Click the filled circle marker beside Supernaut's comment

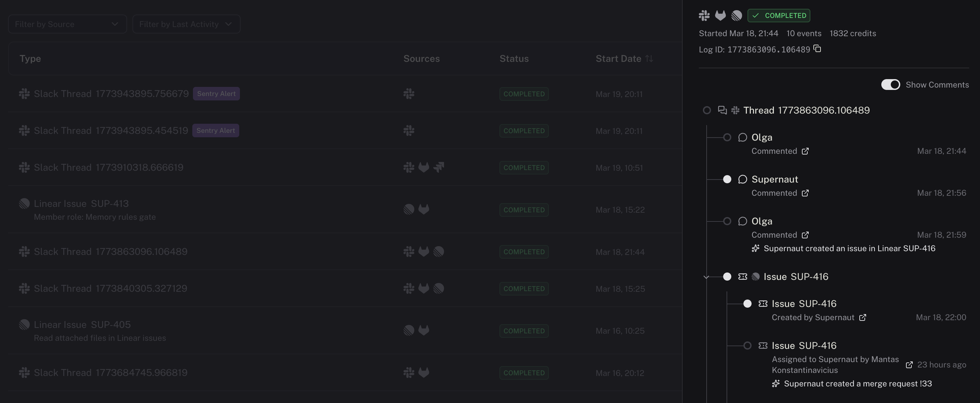(727, 179)
